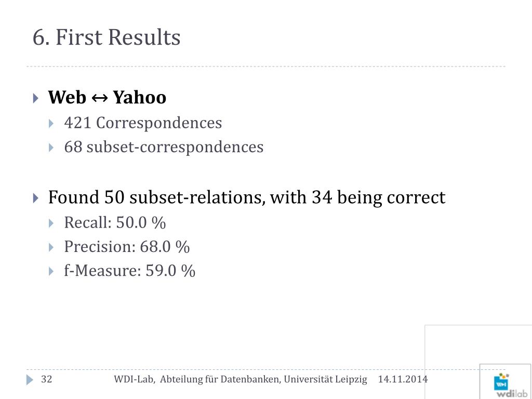The image size is (532, 399).
Task: Click the bullet arrow before 421 Correspondences
Action: point(51,124)
